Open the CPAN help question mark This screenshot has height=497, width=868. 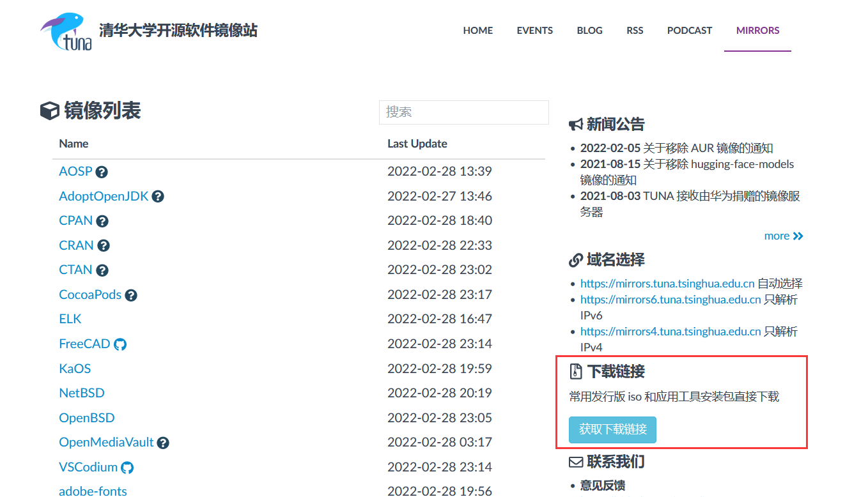tap(102, 221)
